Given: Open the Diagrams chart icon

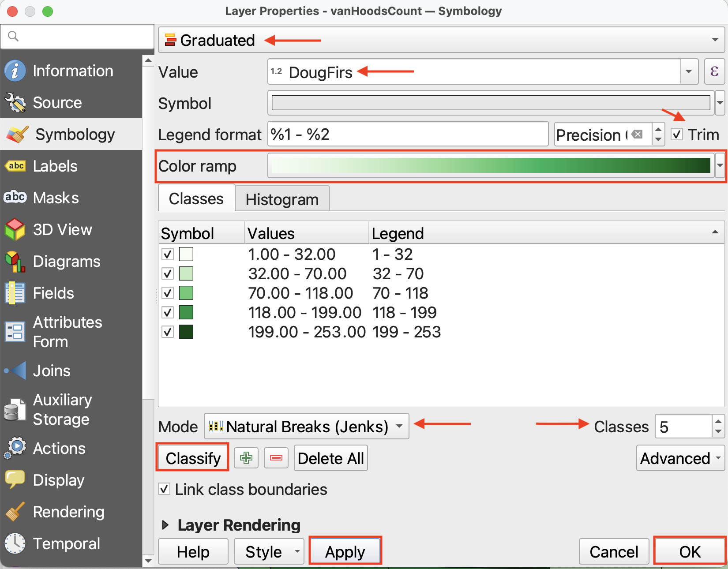Looking at the screenshot, I should click(x=15, y=261).
